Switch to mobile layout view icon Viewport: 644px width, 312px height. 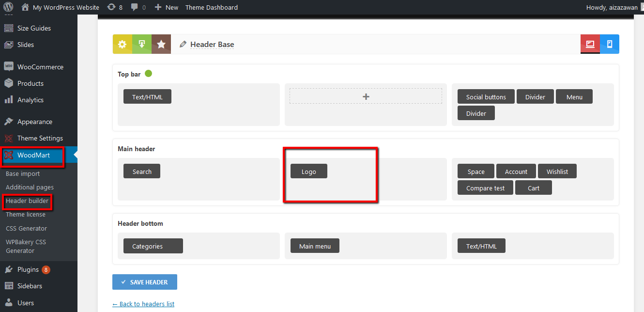point(610,44)
